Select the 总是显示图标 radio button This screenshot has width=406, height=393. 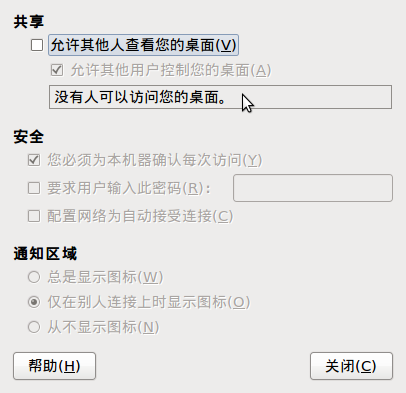pos(34,277)
